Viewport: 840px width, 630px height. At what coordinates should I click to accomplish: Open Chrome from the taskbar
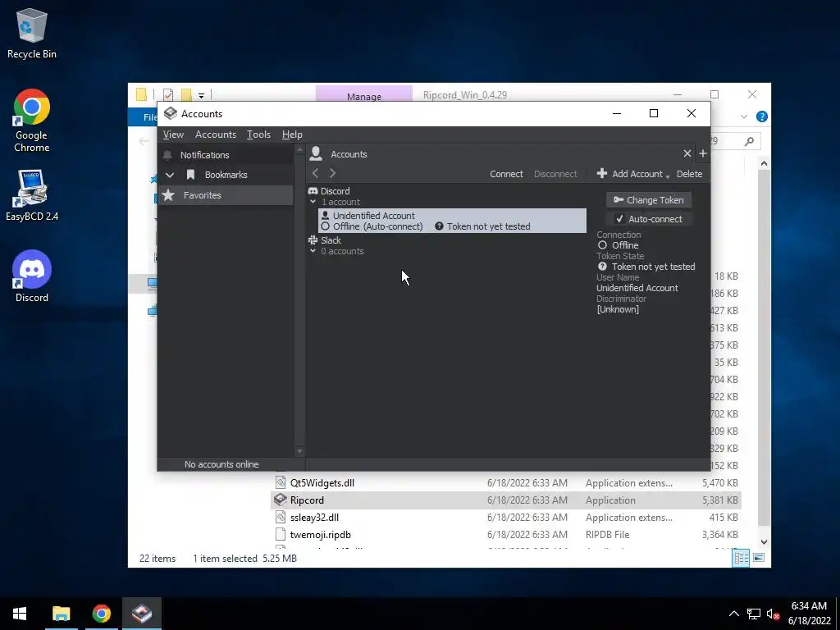(x=101, y=614)
